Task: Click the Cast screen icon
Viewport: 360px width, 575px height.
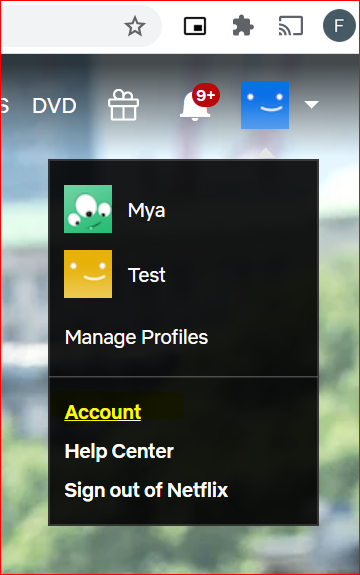Action: pos(291,26)
